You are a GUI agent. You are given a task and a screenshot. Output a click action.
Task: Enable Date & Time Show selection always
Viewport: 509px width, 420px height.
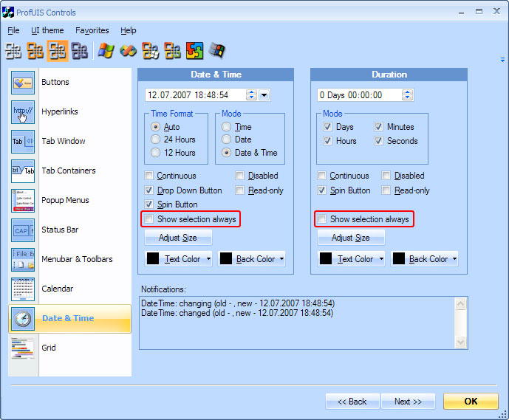click(148, 219)
